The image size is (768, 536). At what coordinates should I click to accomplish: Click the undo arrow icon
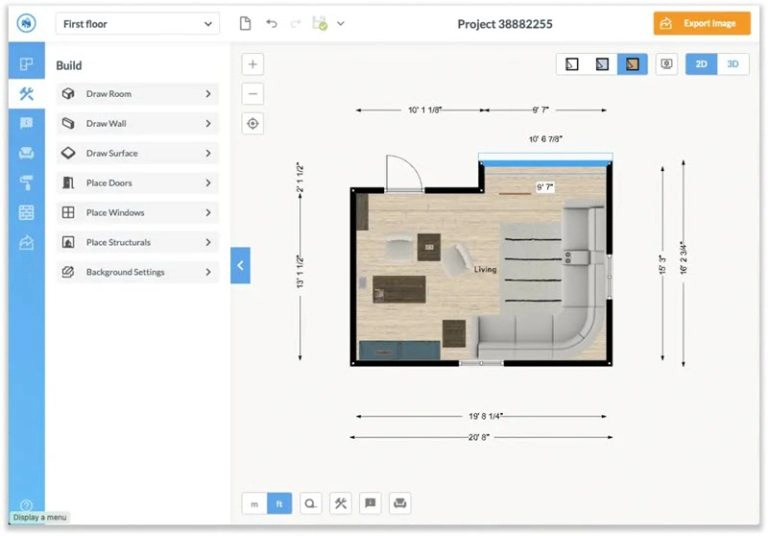[271, 24]
